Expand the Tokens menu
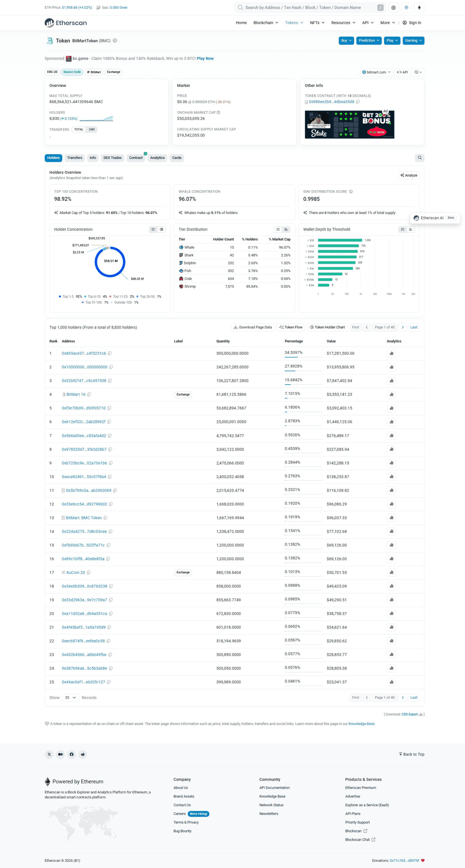This screenshot has height=868, width=465. [294, 23]
